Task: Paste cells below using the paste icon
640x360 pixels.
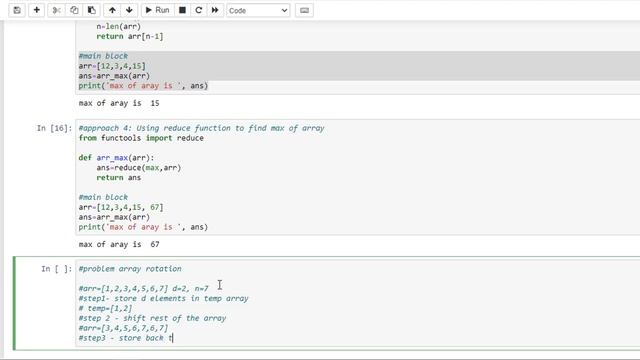Action: 92,10
